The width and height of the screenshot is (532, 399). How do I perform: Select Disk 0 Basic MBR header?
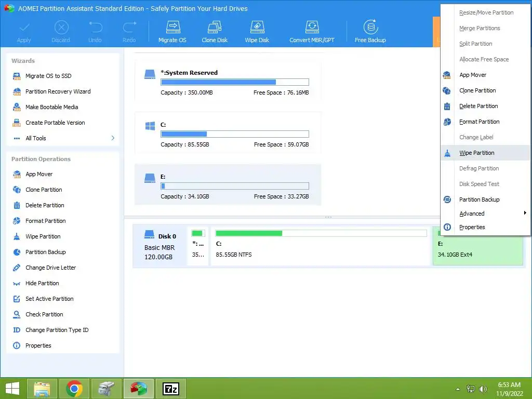click(160, 247)
